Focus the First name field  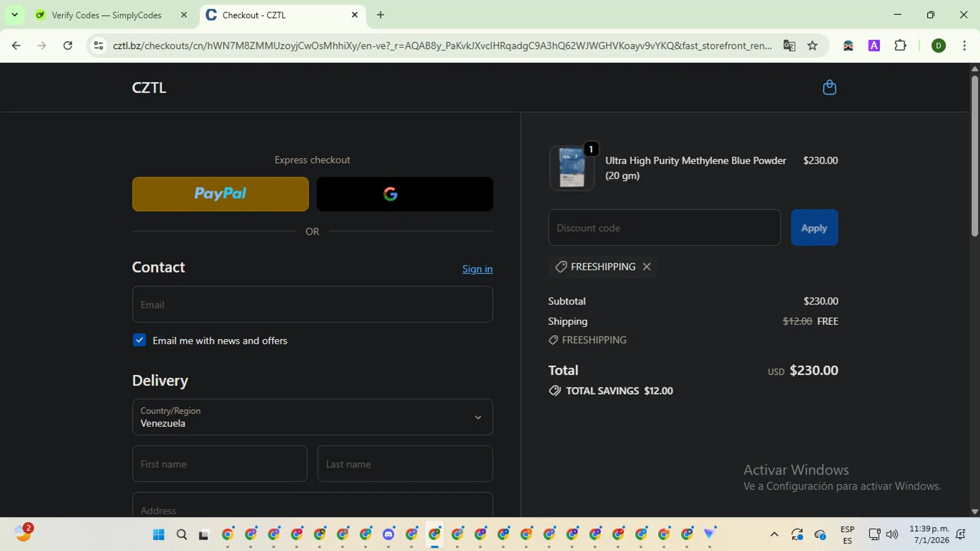click(x=220, y=464)
